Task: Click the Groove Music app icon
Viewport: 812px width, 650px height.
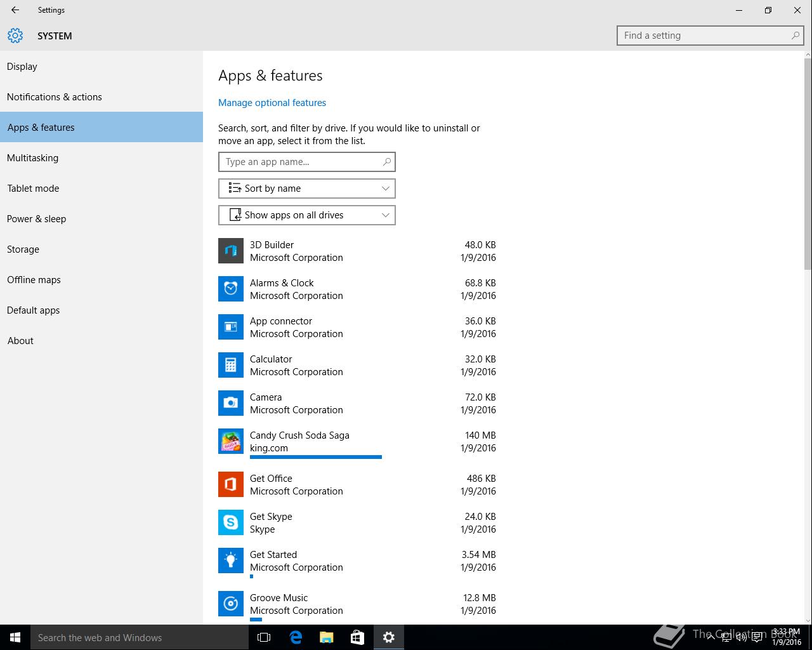Action: coord(231,604)
